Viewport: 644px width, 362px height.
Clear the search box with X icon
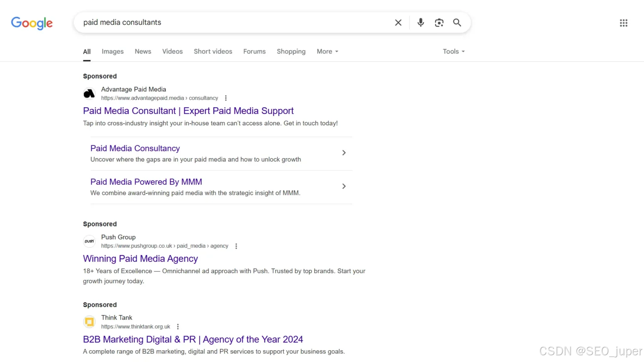pos(398,23)
